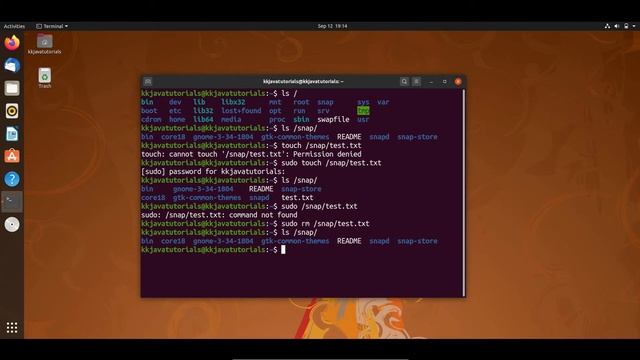
Task: Click 'lost+found' directory name
Action: 241,111
